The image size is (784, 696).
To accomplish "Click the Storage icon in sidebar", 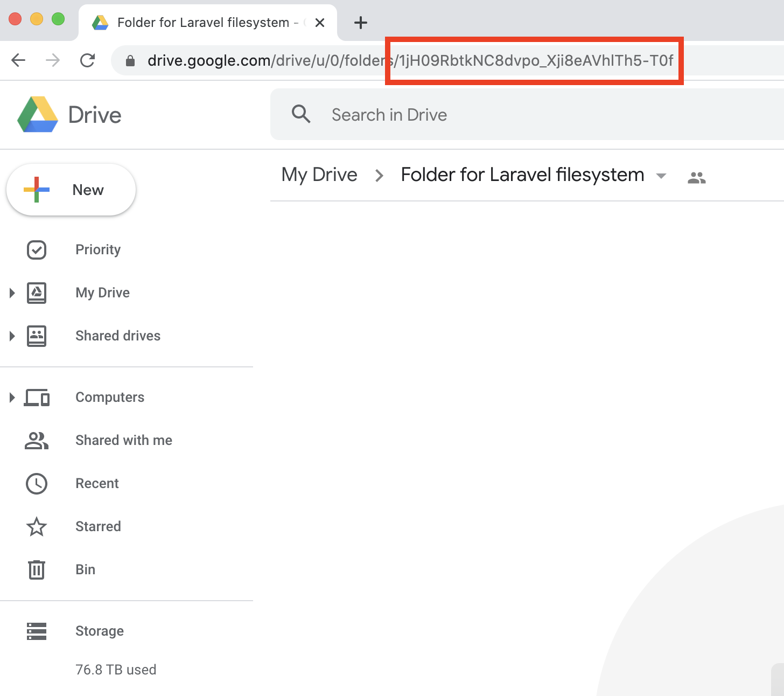I will pos(37,631).
